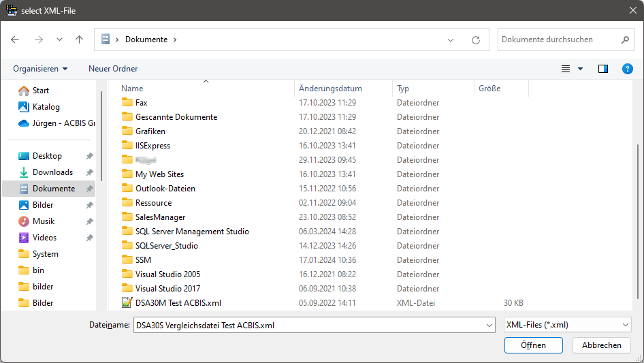The width and height of the screenshot is (644, 363).
Task: Select the SSM folder
Action: 143,259
